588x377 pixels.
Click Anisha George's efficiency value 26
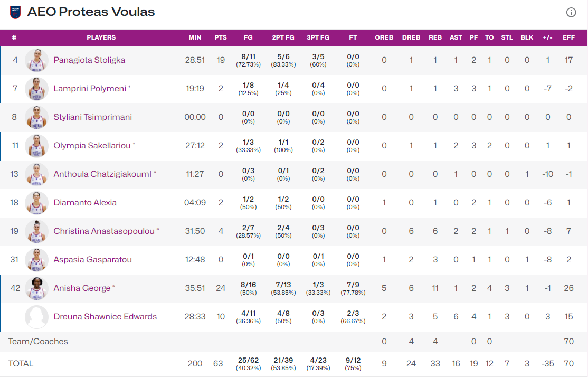pyautogui.click(x=568, y=288)
